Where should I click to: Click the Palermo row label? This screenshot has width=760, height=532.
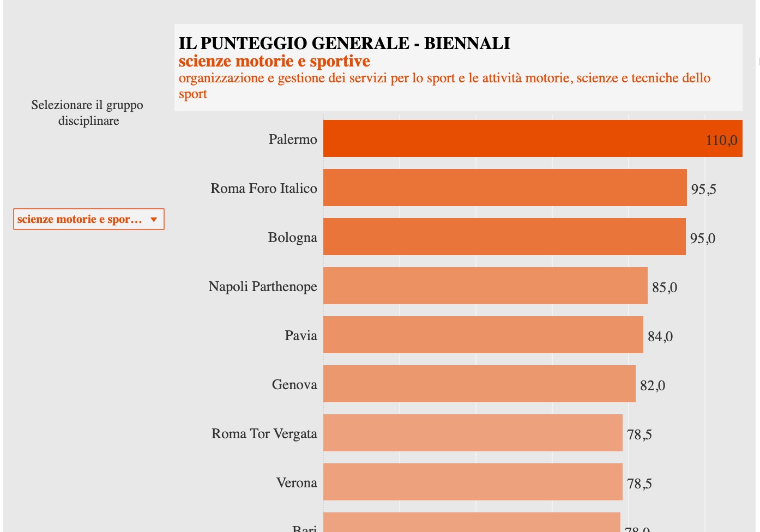293,140
